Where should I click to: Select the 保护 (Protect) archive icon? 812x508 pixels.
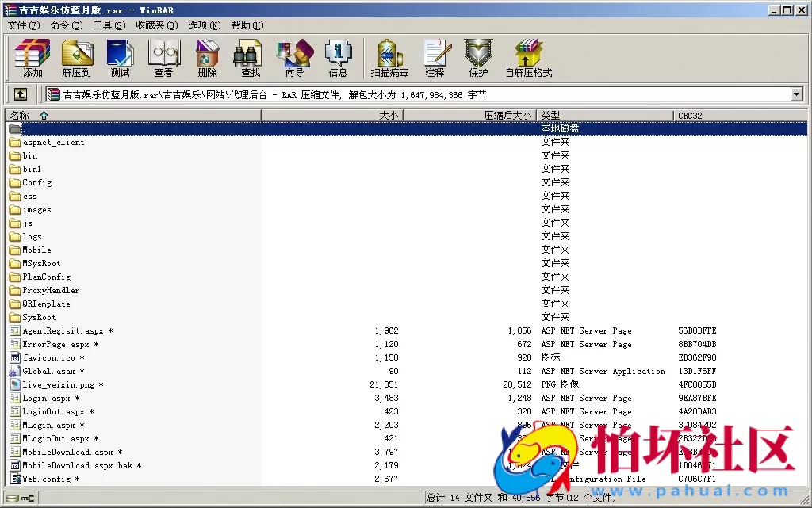[x=477, y=58]
